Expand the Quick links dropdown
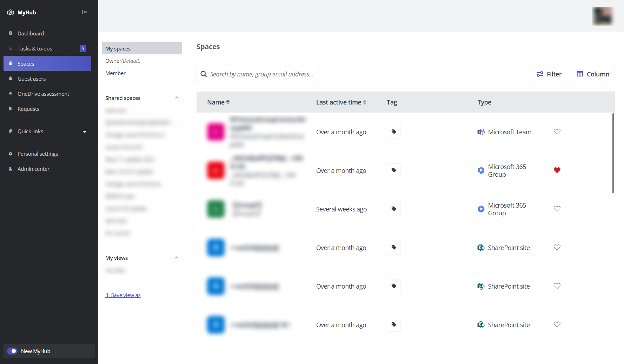The image size is (624, 364). 85,132
